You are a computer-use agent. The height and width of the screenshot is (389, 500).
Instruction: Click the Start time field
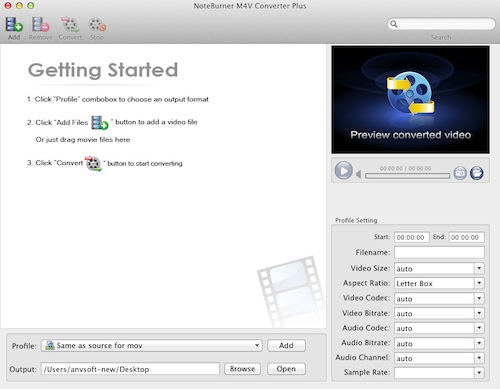pyautogui.click(x=412, y=237)
